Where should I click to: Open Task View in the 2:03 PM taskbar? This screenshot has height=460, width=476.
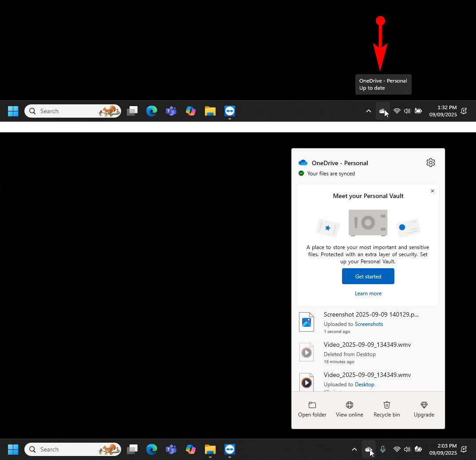132,449
